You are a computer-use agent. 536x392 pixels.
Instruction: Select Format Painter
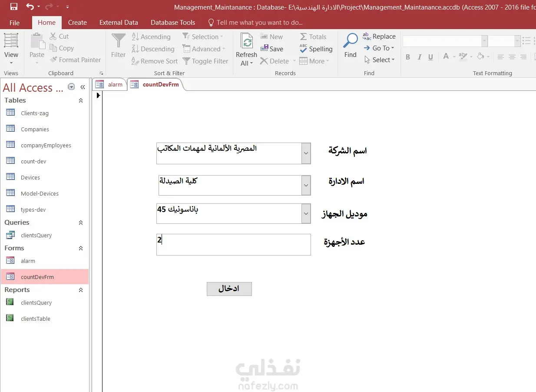click(75, 60)
